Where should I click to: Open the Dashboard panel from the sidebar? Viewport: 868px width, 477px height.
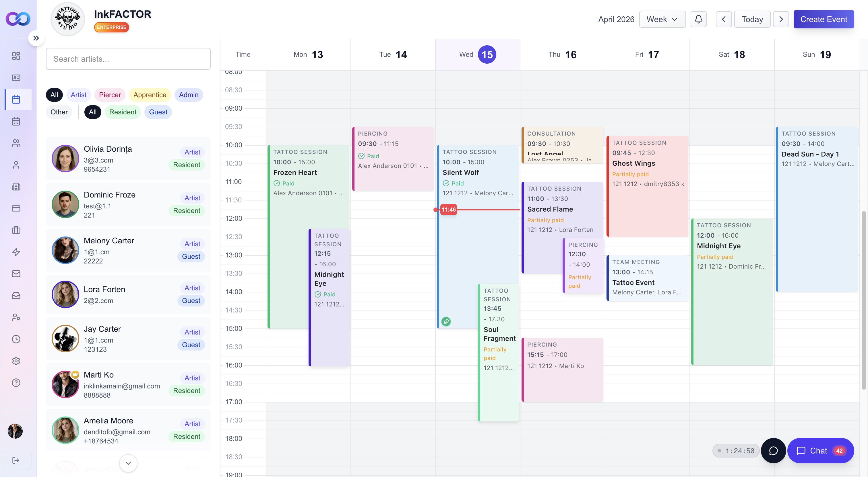[x=16, y=56]
